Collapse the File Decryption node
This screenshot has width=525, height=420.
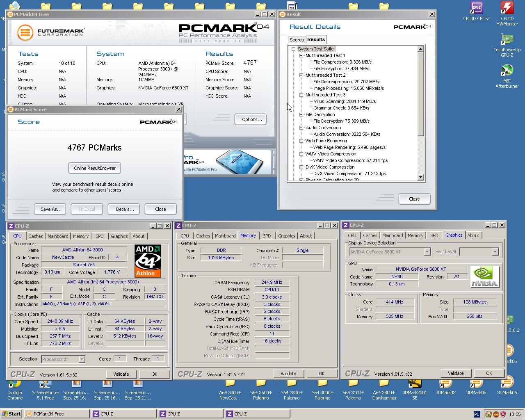click(301, 114)
